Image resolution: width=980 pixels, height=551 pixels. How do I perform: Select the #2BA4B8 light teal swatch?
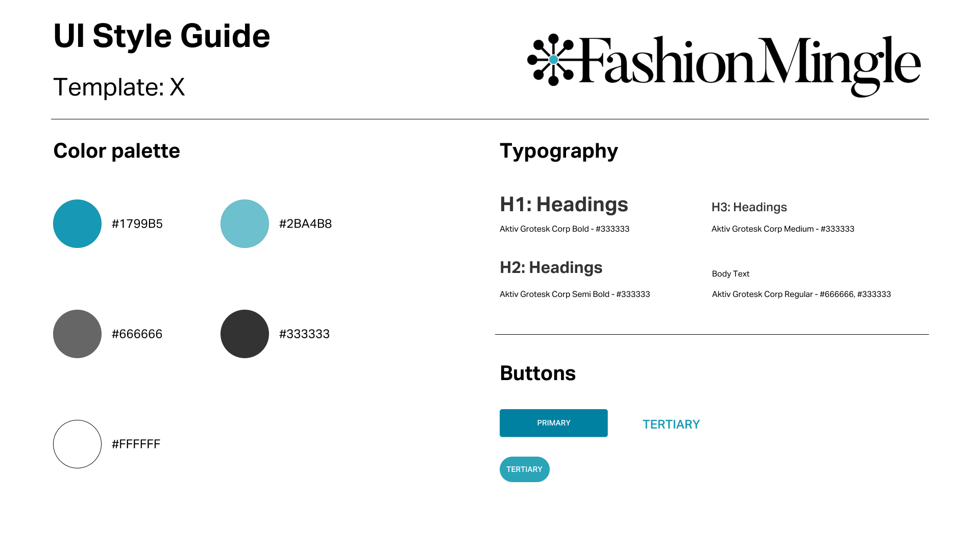[244, 223]
